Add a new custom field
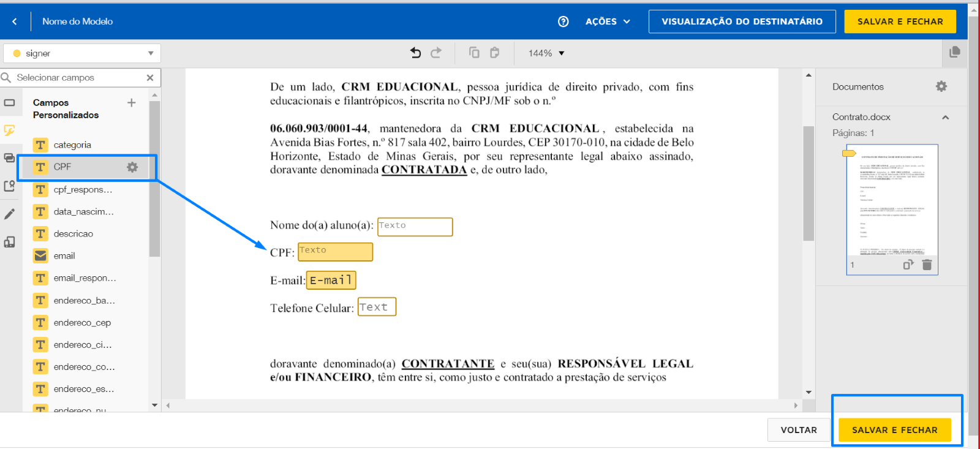The height and width of the screenshot is (449, 980). (x=131, y=103)
